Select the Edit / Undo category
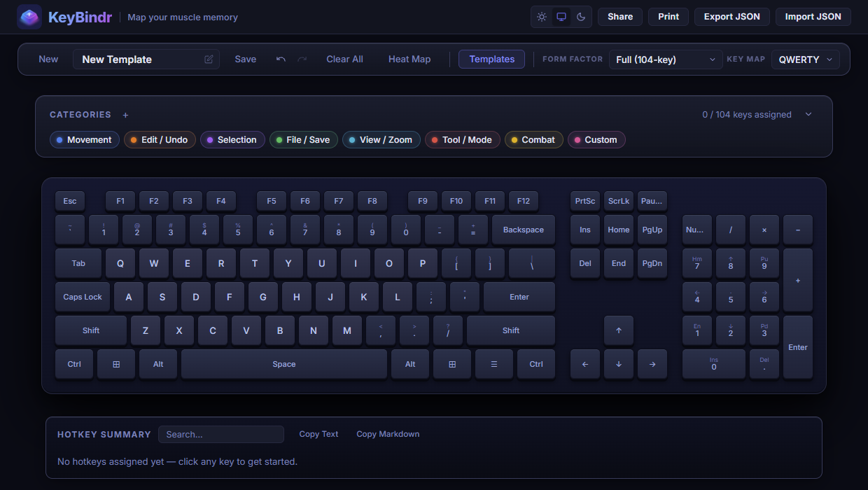The height and width of the screenshot is (490, 868). (x=160, y=140)
